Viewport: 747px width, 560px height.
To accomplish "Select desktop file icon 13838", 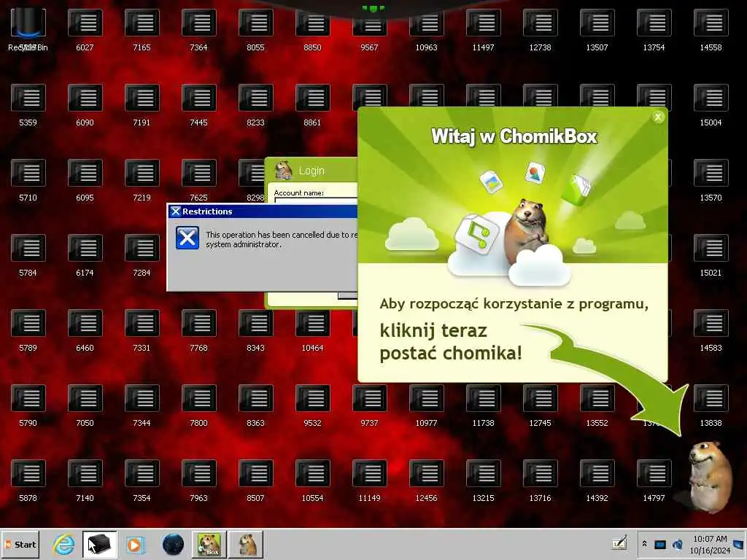I will (711, 405).
